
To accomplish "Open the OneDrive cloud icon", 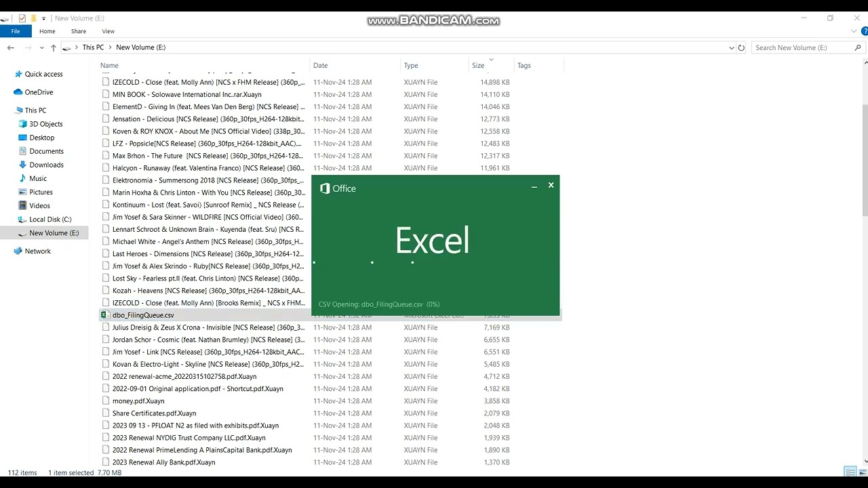I will coord(18,92).
